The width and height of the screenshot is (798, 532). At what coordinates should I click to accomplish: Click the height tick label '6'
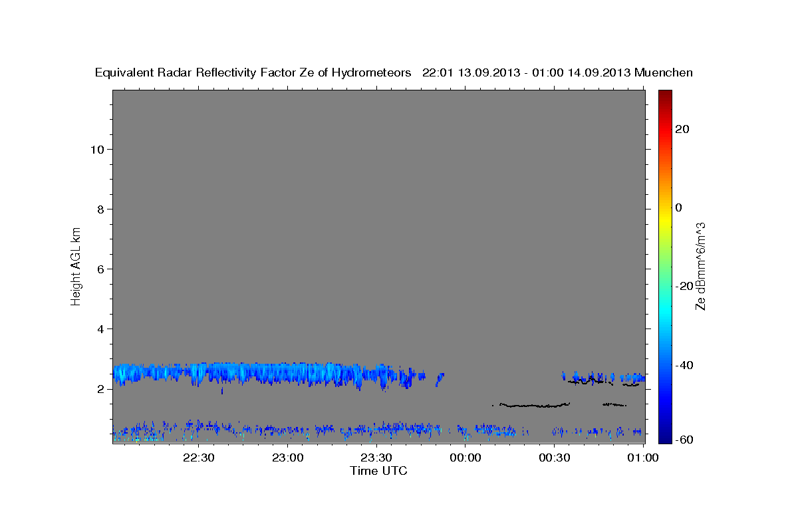tap(101, 269)
